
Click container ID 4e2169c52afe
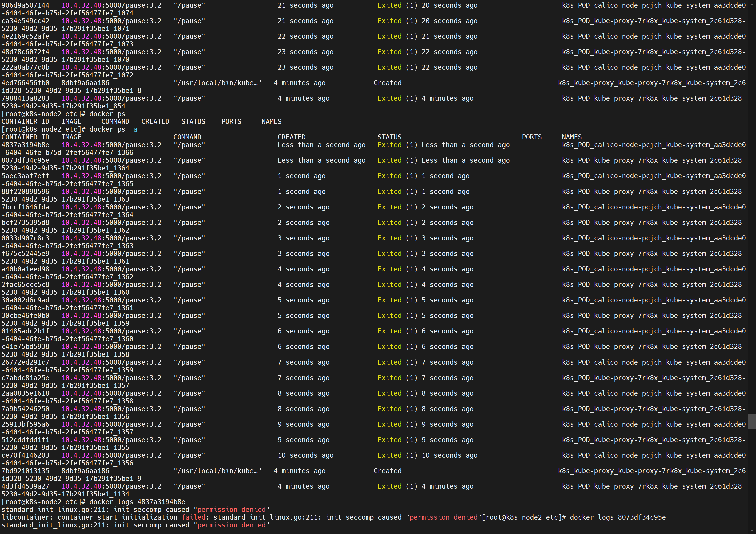(x=25, y=36)
